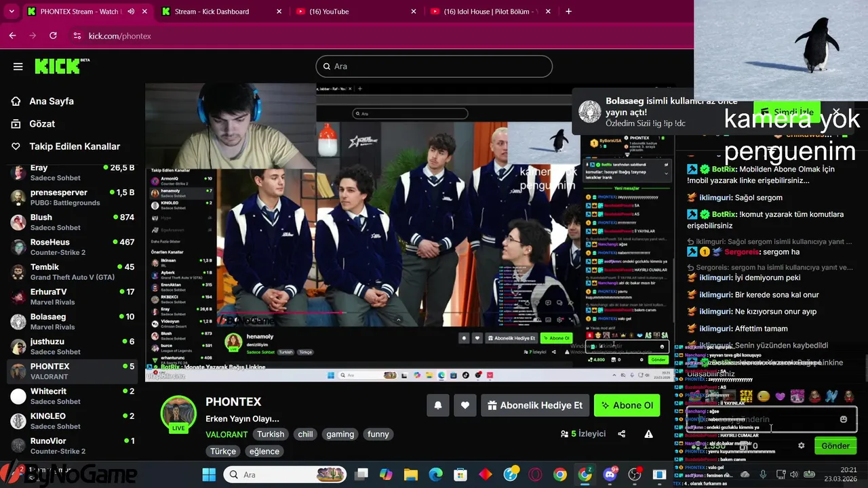The image size is (868, 488).
Task: Go back with browser back arrow
Action: click(13, 36)
